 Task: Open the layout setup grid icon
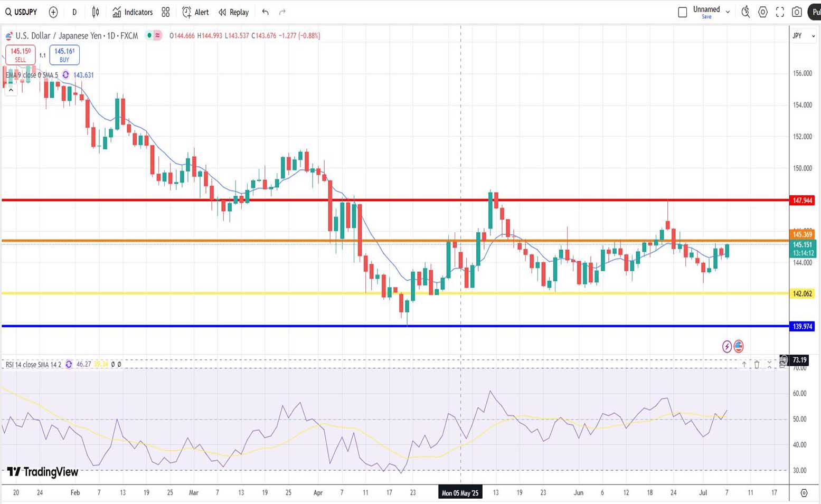tap(166, 12)
